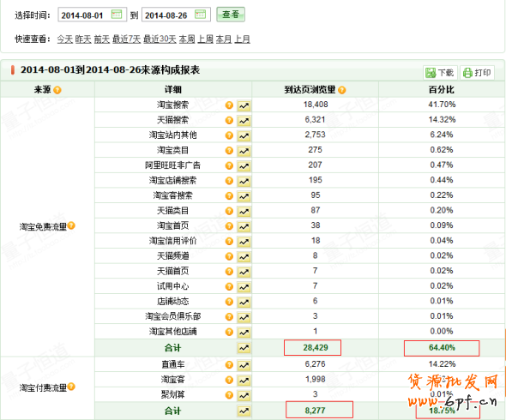Click 直通车 page views 6,276
The height and width of the screenshot is (420, 506).
[x=316, y=364]
